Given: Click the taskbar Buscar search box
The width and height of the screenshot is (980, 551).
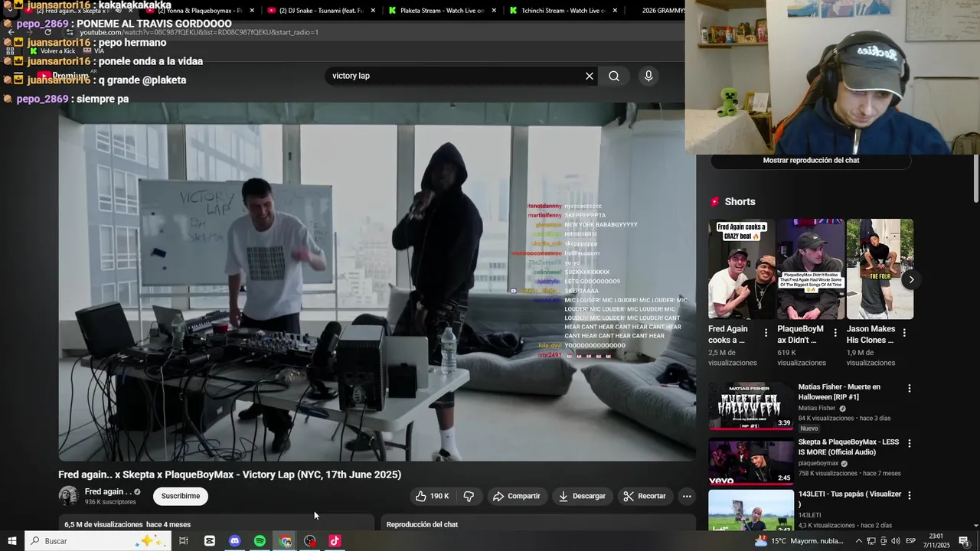Looking at the screenshot, I should pyautogui.click(x=98, y=541).
